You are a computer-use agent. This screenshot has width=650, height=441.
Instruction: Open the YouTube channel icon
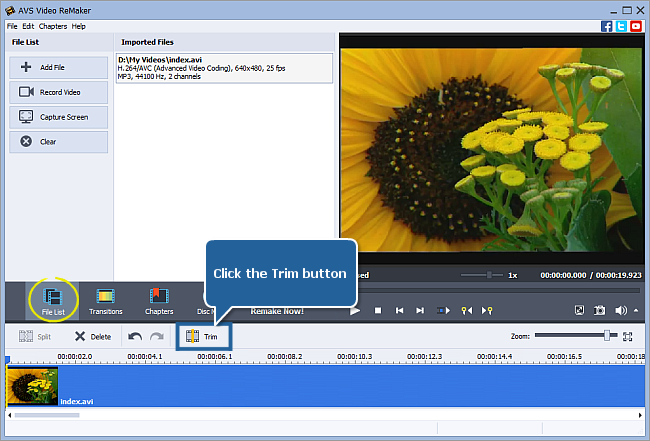(636, 27)
